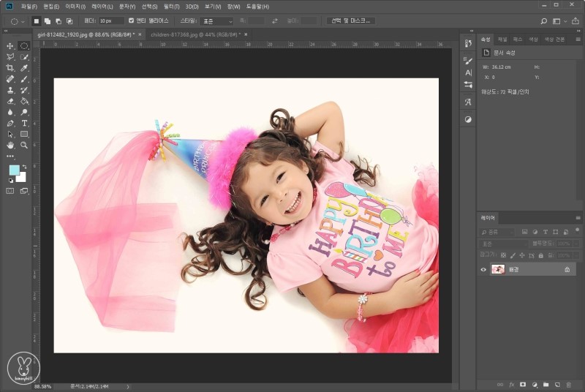Screen dimensions: 585x392
Task: Click the delete layer trash icon
Action: pos(568,383)
